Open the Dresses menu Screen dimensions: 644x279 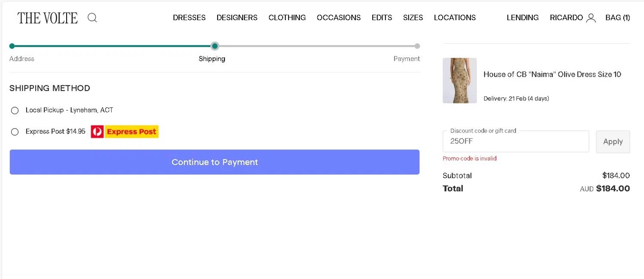189,18
